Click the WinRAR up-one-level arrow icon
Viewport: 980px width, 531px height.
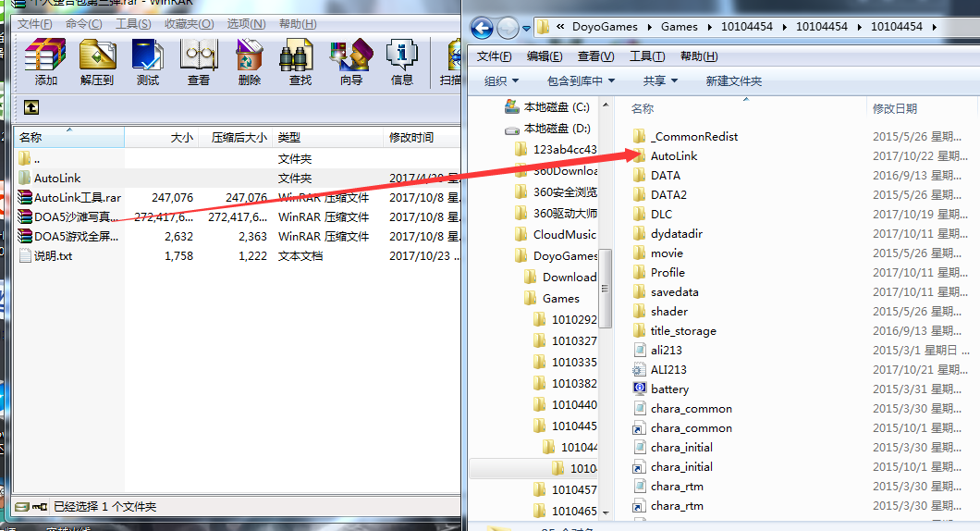(x=31, y=107)
